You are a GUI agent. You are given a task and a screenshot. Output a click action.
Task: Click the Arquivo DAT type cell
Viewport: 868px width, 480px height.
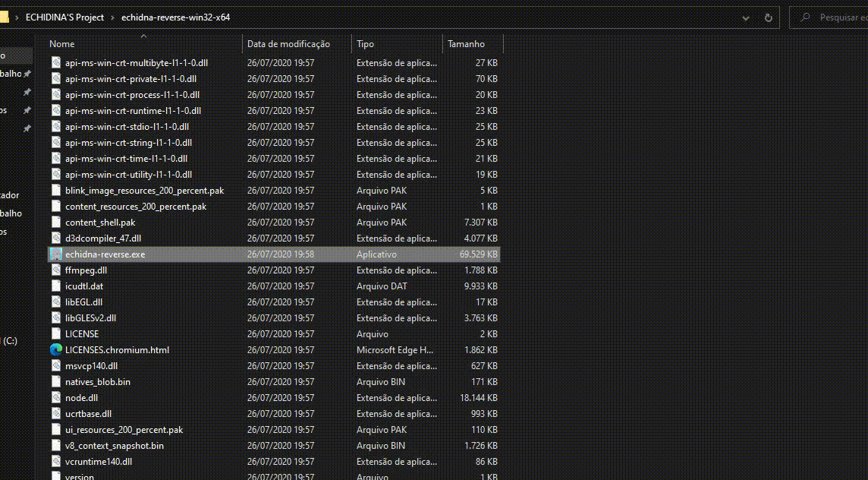pos(382,286)
